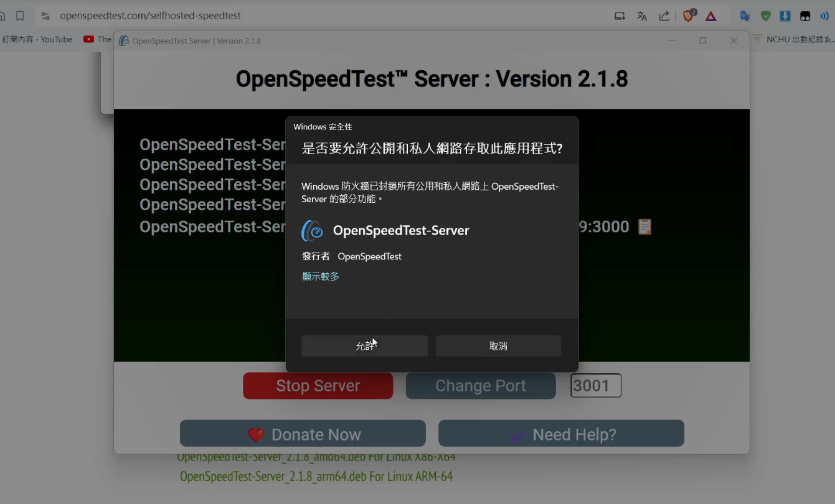Viewport: 835px width, 504px height.
Task: Click the share page icon in the address bar
Action: pyautogui.click(x=664, y=16)
